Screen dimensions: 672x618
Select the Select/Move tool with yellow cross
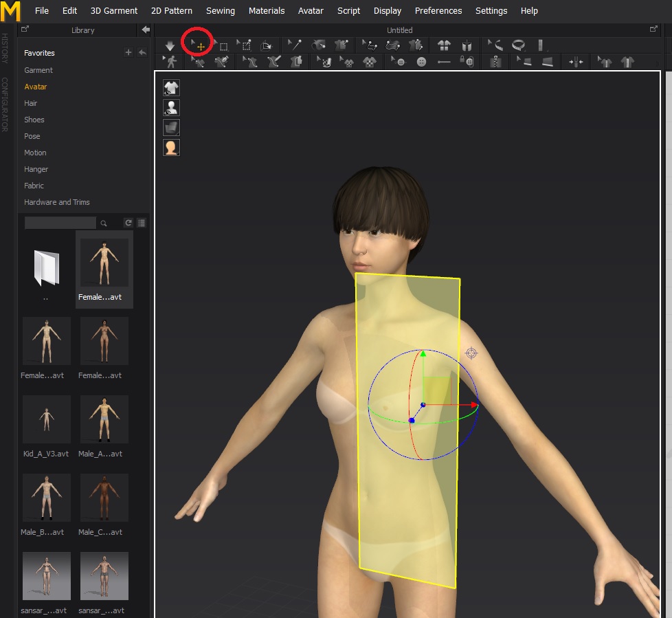point(198,45)
